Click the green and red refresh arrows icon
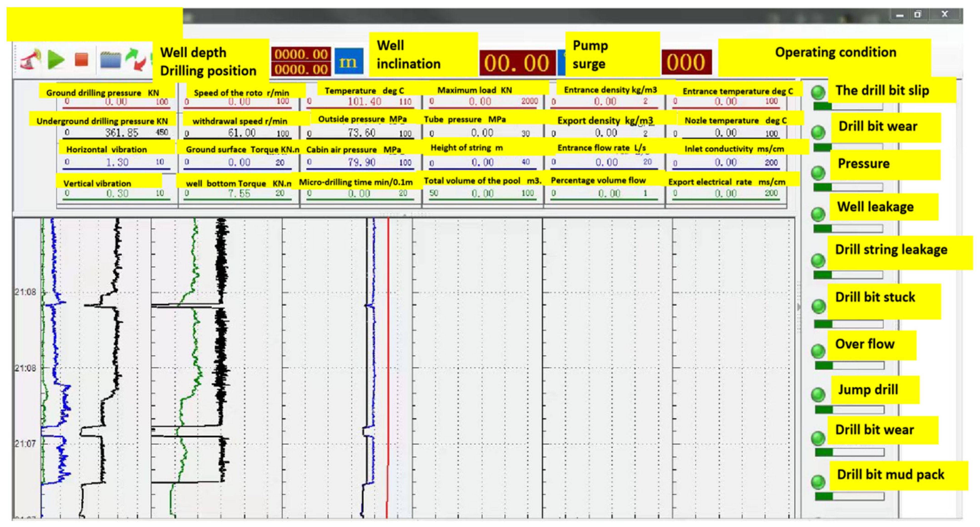Viewport: 980px width, 527px height. point(136,60)
